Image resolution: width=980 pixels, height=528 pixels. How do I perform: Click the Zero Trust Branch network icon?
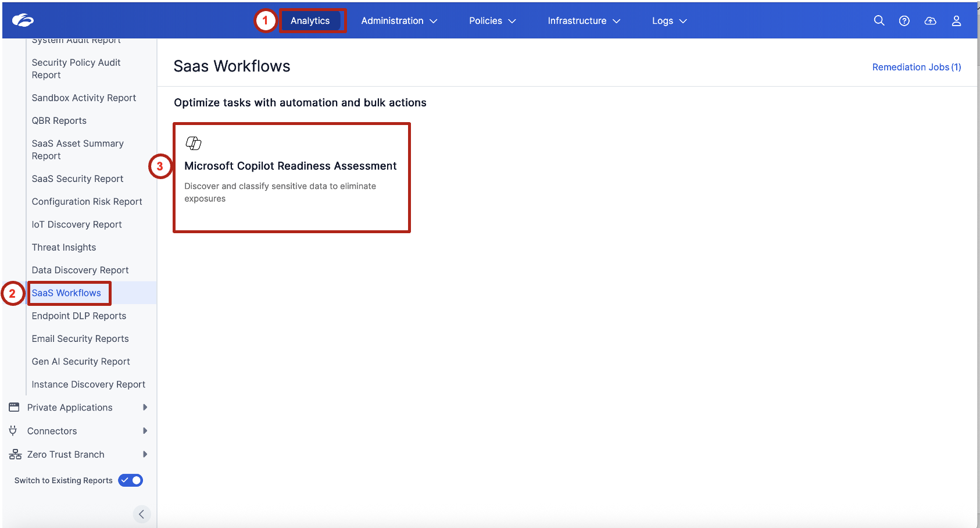(x=15, y=454)
